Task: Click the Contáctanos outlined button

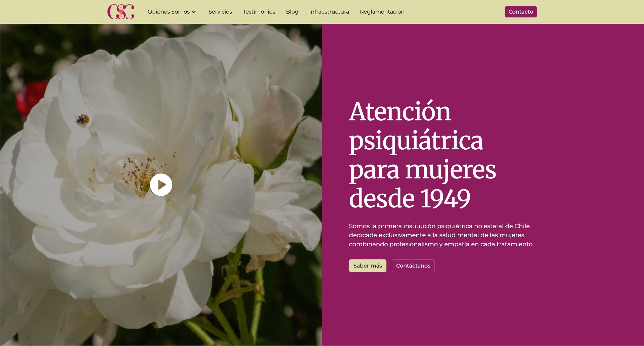Action: click(x=413, y=266)
